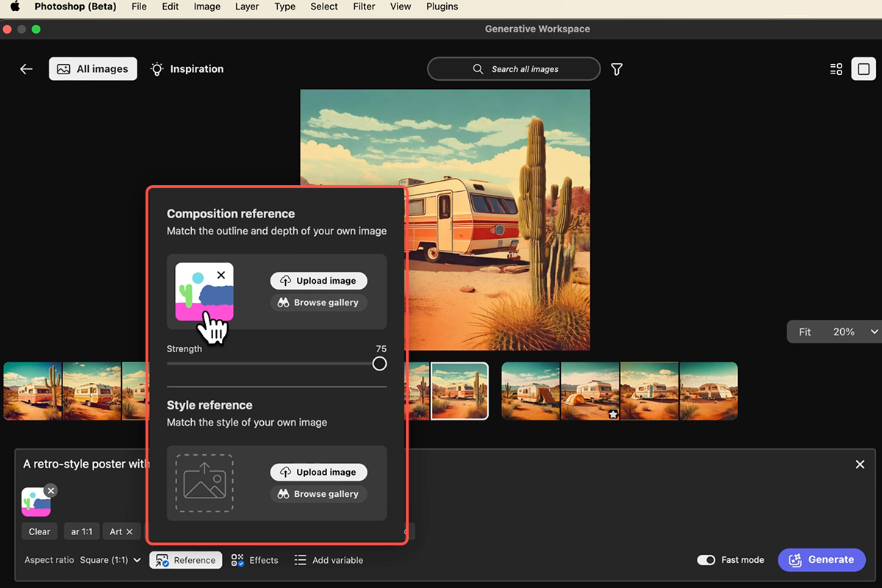
Task: Remove the Art tag with its X
Action: pos(129,531)
